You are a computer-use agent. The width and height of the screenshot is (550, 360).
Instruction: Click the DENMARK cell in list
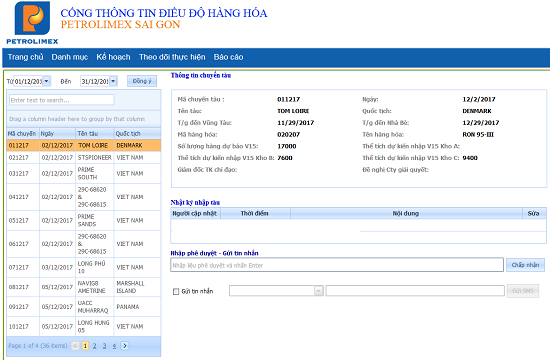point(137,145)
